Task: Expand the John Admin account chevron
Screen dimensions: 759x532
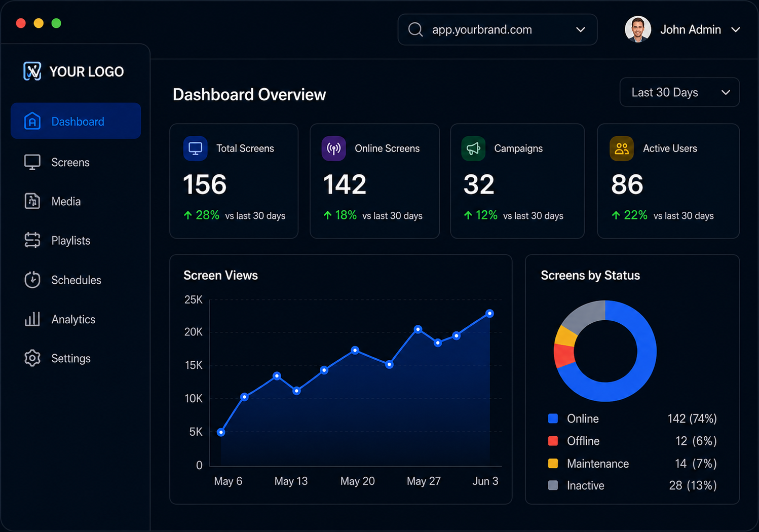Action: [x=736, y=30]
